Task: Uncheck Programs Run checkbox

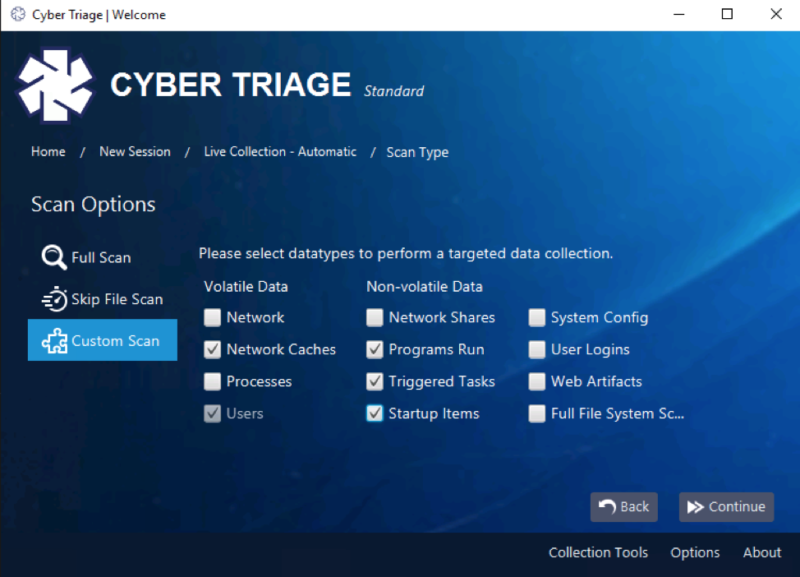Action: pyautogui.click(x=374, y=349)
